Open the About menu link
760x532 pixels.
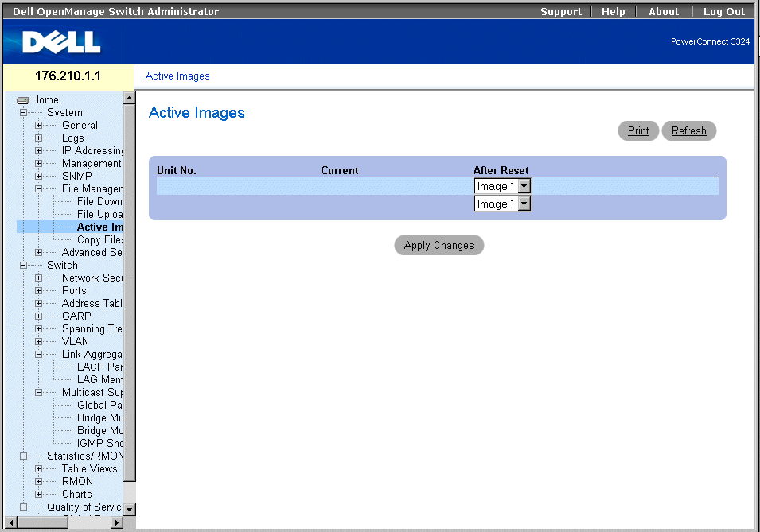point(664,12)
